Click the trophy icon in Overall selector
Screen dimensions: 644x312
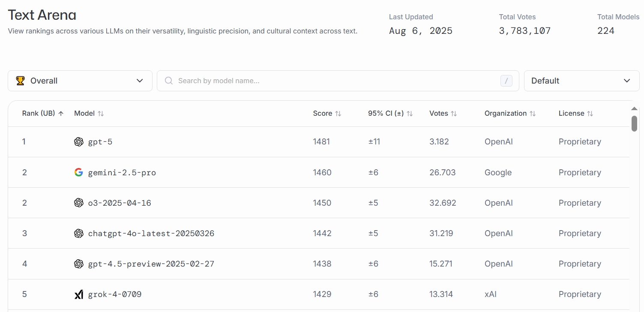[x=20, y=81]
